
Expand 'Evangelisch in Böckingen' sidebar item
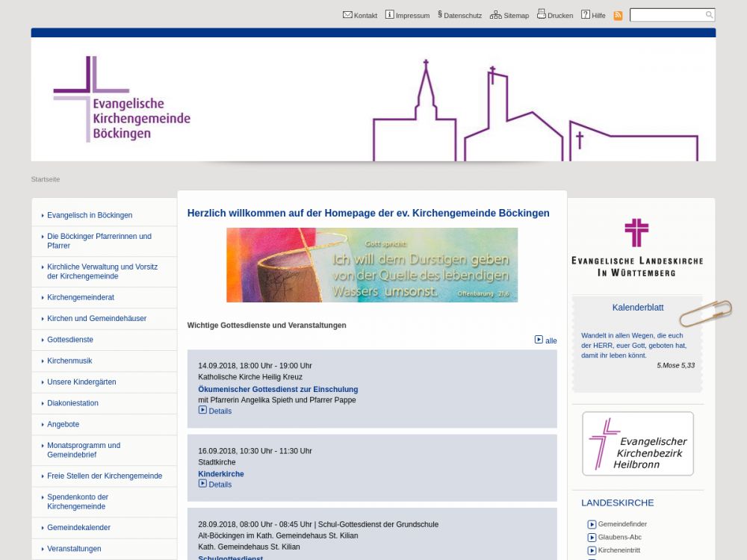90,215
